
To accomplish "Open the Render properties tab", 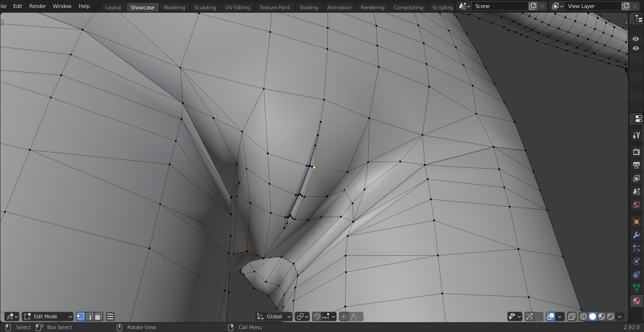I will 636,152.
